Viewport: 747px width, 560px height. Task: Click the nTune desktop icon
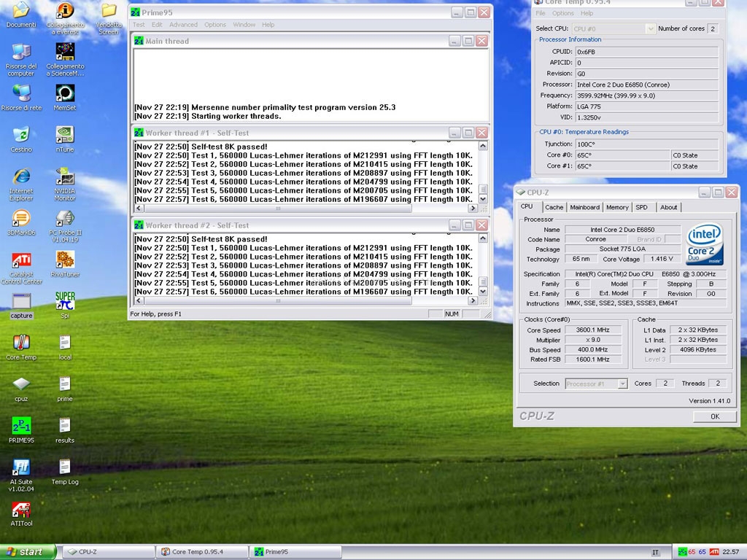tap(65, 139)
